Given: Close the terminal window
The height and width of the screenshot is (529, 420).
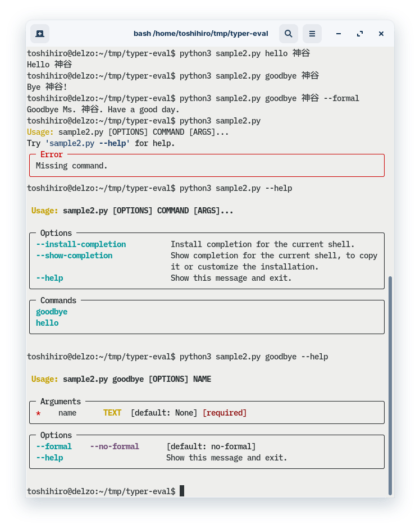Looking at the screenshot, I should 381,34.
